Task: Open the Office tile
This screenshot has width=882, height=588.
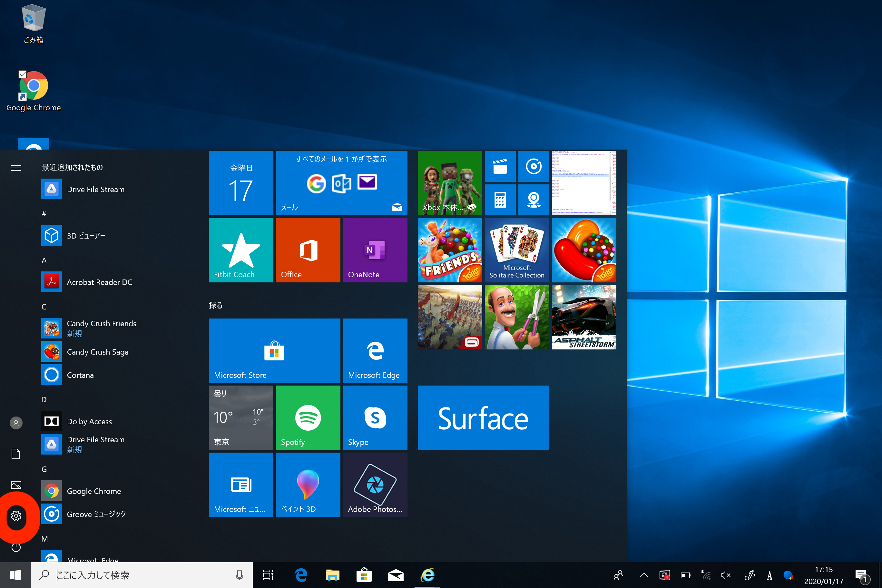Action: (x=308, y=250)
